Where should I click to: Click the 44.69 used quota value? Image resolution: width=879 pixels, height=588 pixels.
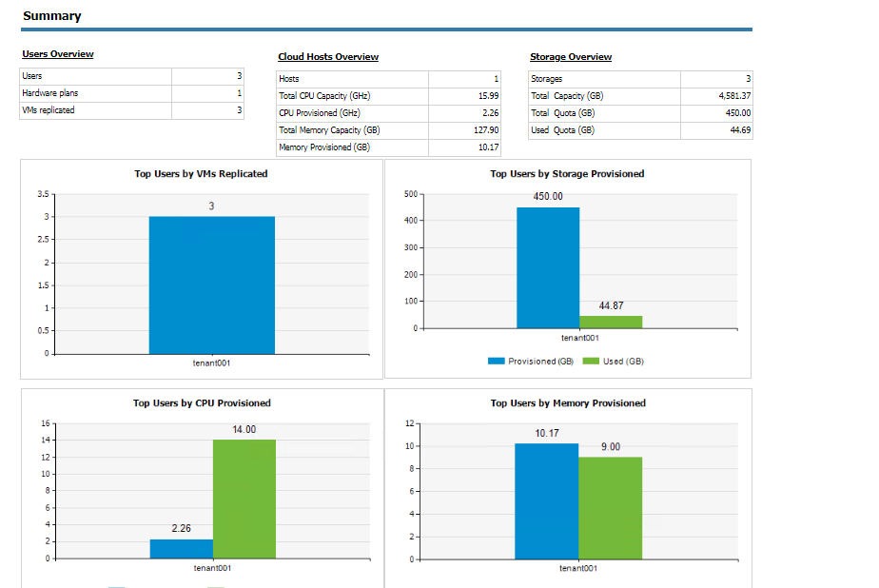[x=740, y=130]
